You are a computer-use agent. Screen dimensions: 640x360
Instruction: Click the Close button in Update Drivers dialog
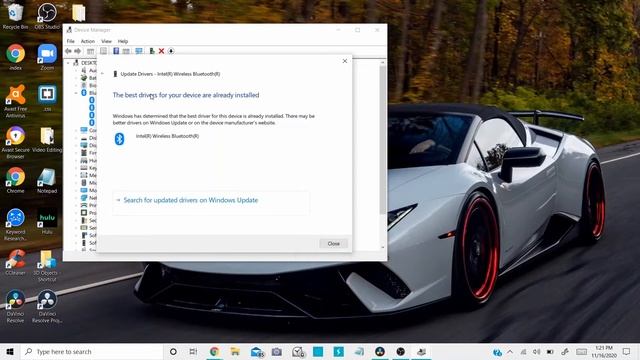pos(333,244)
